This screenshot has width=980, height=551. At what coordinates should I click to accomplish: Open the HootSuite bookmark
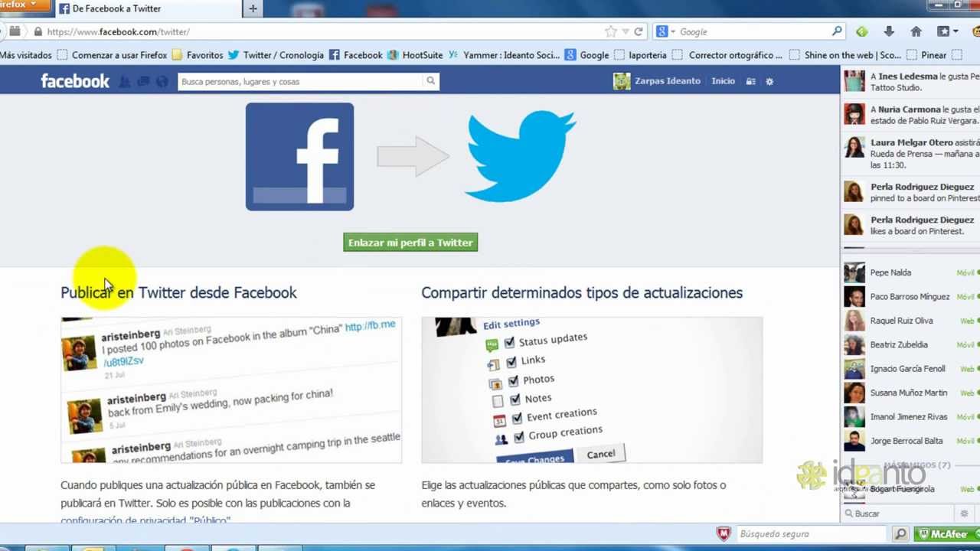tap(415, 55)
